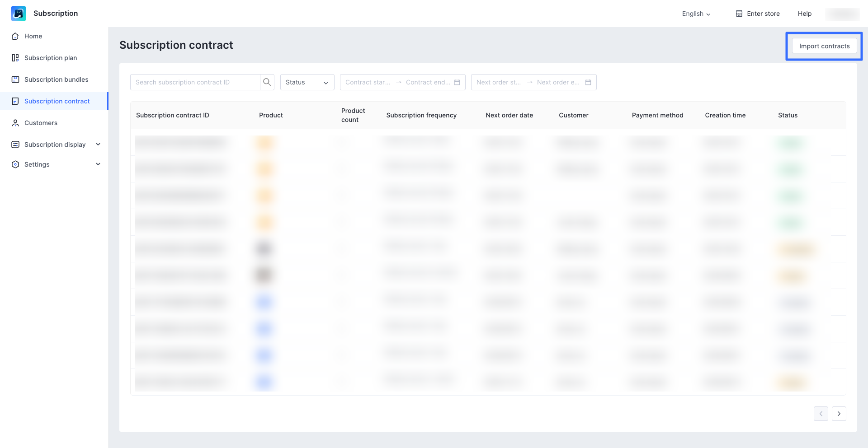Go to next page arrow
Screen dimensions: 868x448
pos(839,414)
